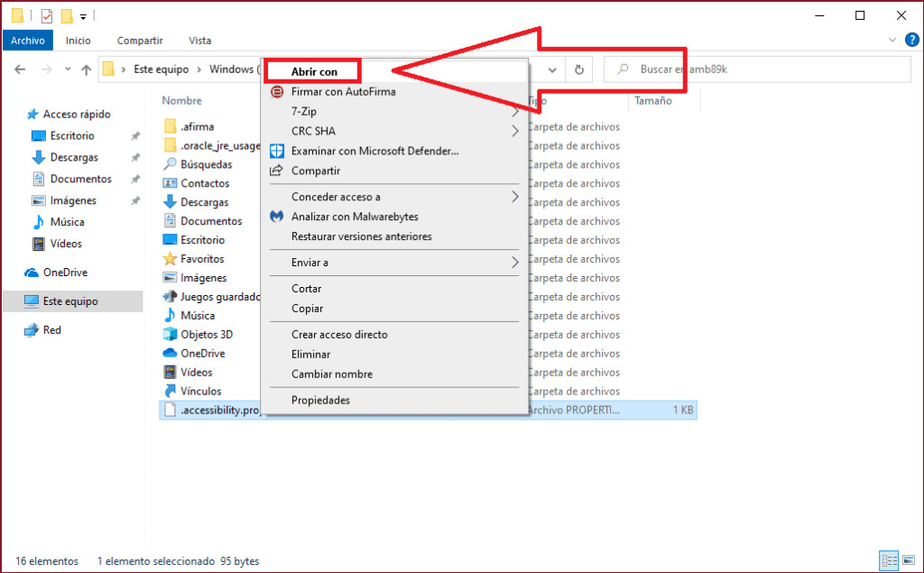Expand the Enviar a submenu
Screen dimensions: 924x573
coord(515,263)
